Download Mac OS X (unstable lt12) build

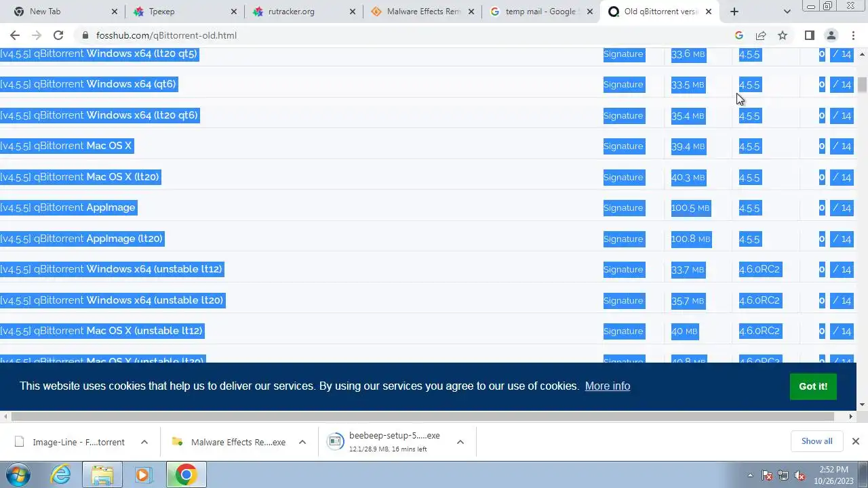(x=102, y=331)
